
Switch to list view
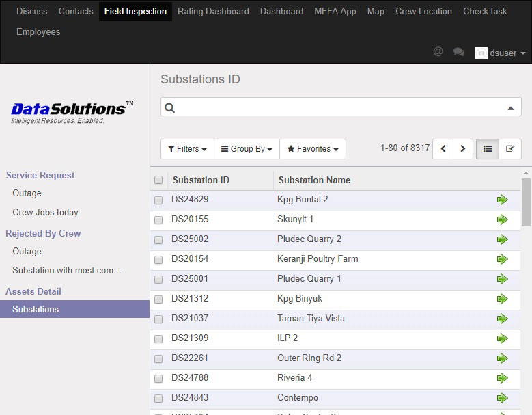487,149
